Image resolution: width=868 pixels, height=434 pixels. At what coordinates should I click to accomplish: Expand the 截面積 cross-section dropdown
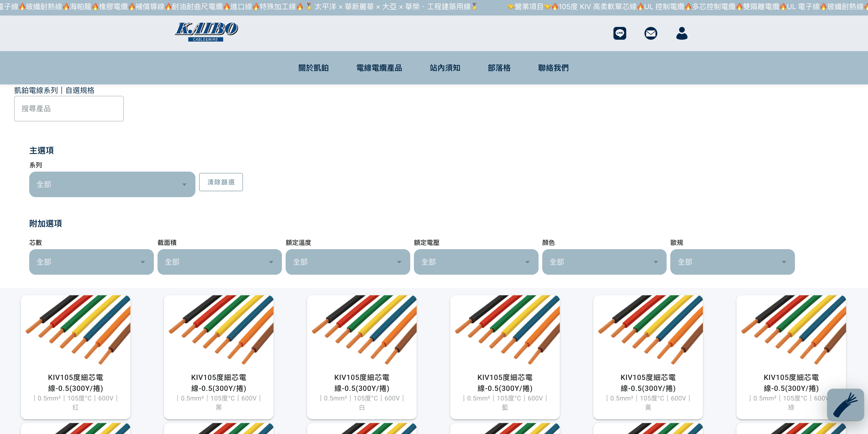219,262
